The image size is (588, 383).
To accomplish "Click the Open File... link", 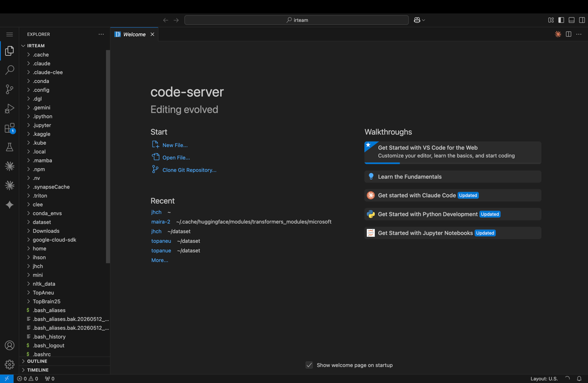I will (x=176, y=158).
